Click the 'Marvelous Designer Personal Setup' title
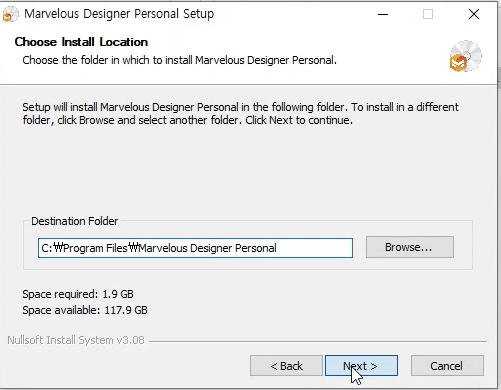 tap(119, 14)
